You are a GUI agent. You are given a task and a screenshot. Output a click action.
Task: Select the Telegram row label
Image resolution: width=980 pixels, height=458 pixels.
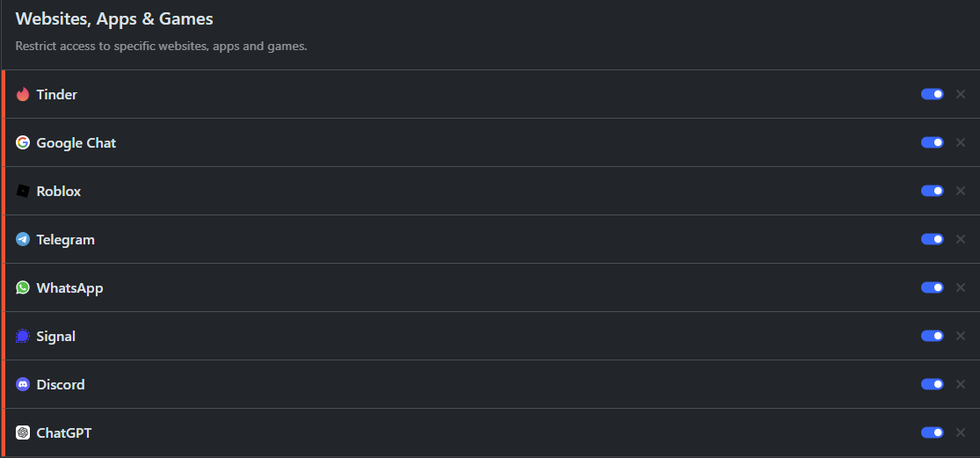click(65, 239)
